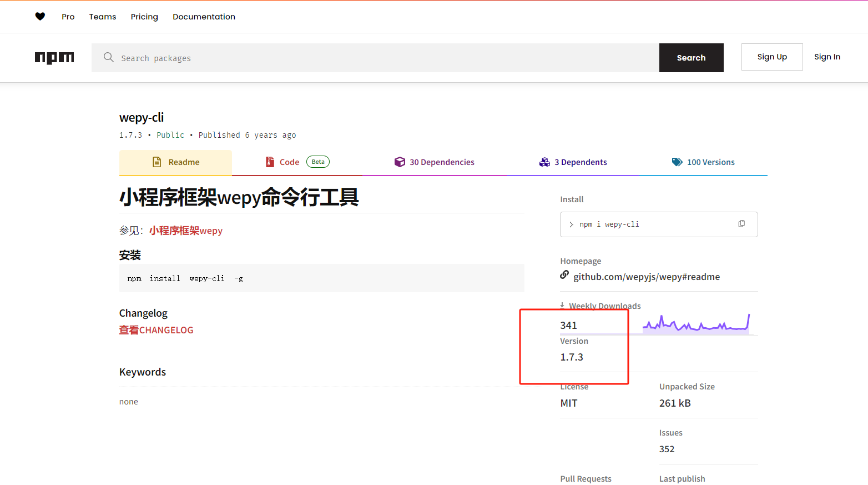Click the Sign In link

coord(827,57)
